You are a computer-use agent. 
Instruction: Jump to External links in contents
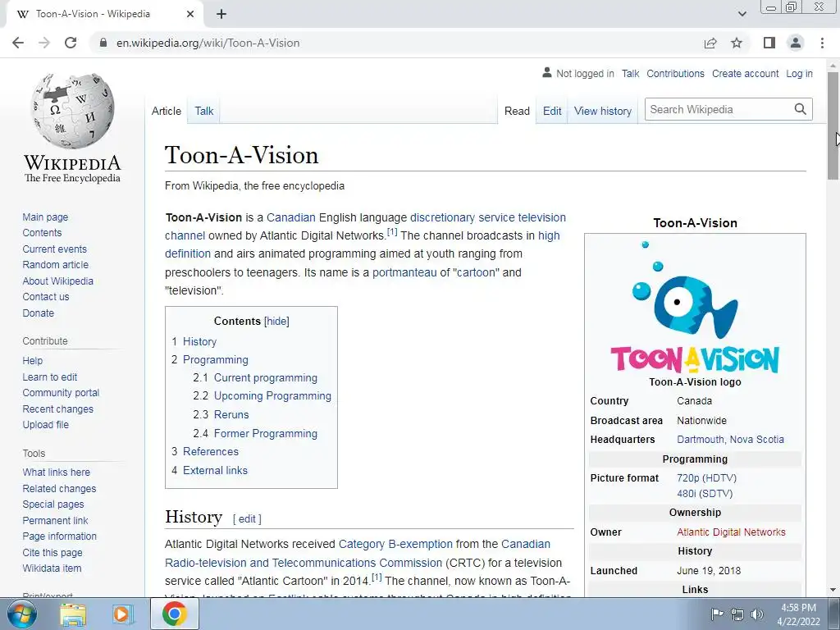[x=209, y=470]
